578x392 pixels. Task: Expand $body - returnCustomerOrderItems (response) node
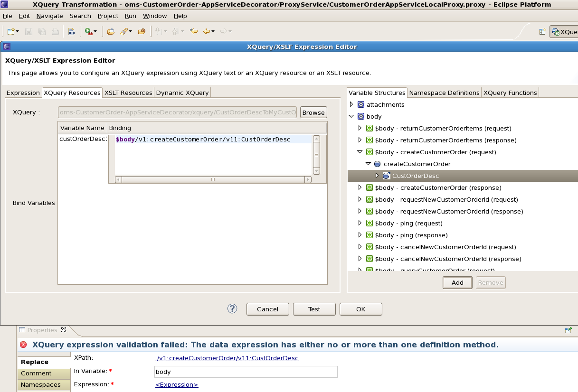360,140
